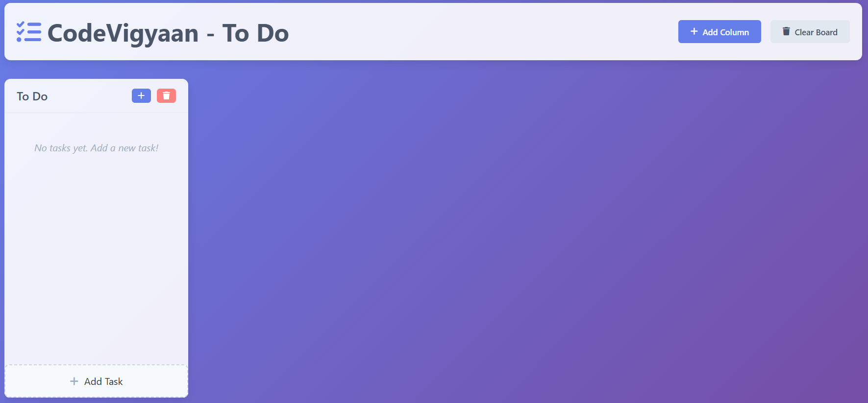The height and width of the screenshot is (403, 868).
Task: Click the plus icon next to Add Task
Action: tap(74, 381)
